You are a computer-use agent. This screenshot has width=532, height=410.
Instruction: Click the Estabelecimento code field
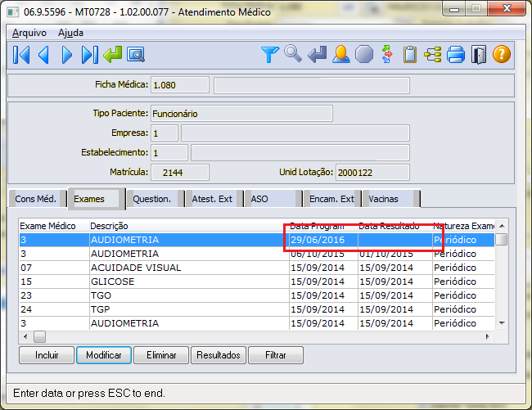[x=169, y=152]
